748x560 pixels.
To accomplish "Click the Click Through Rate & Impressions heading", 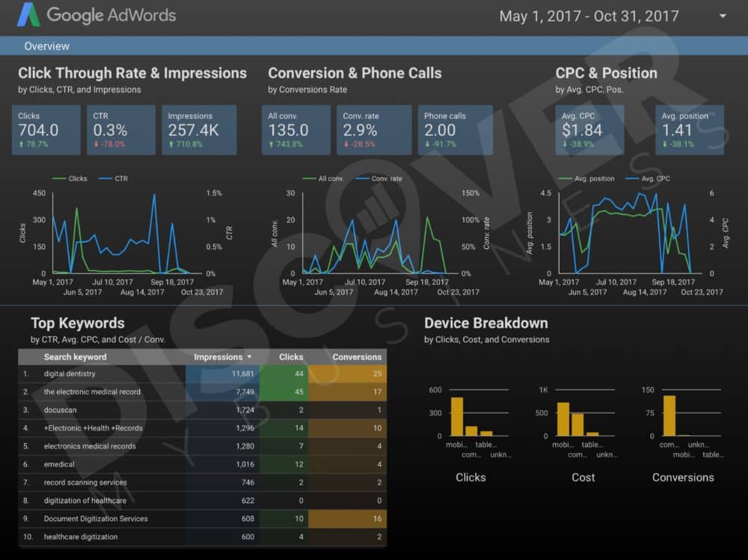I will pos(132,73).
